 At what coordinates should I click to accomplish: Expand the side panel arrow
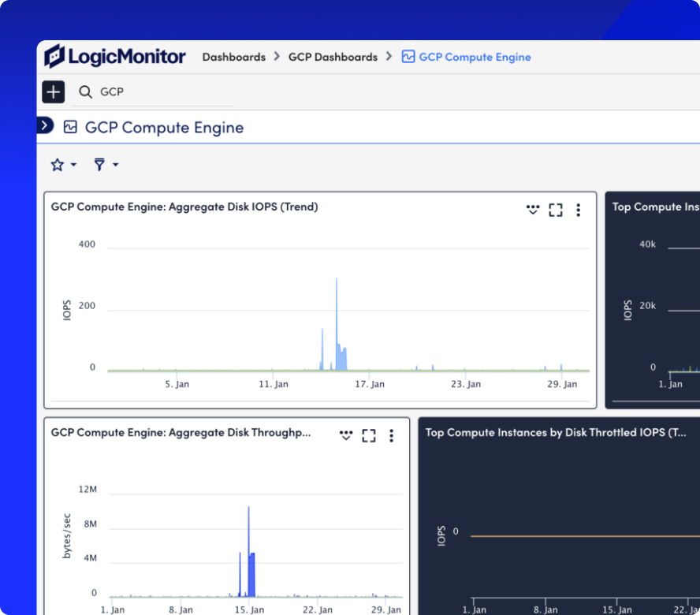click(45, 125)
